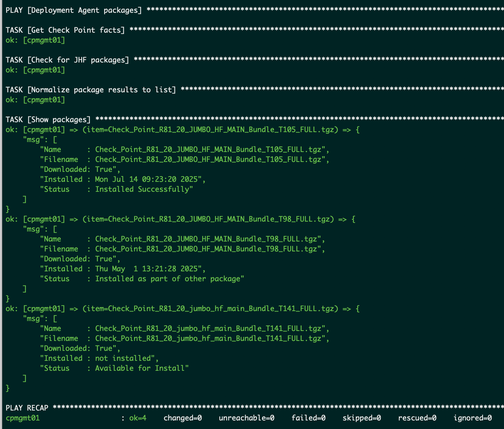Screen dimensions: 504x429
Task: Click the "PLAY [Deployment Agent packages]" header line
Action: (x=254, y=10)
